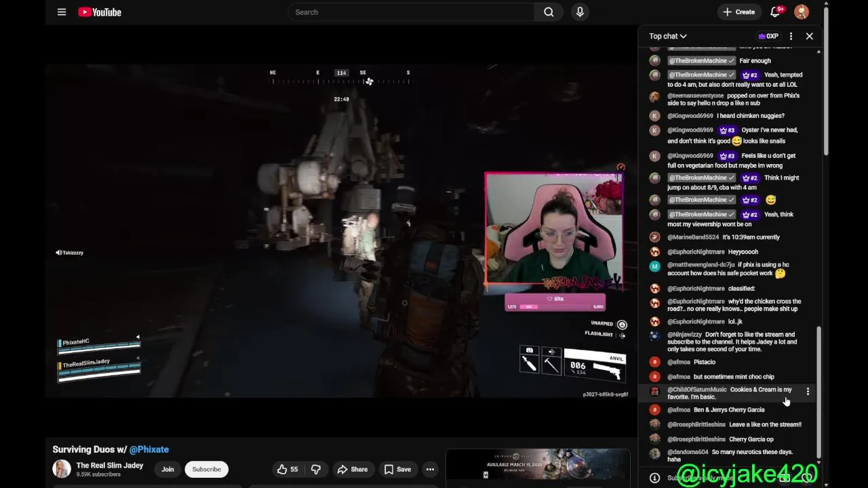Click on the live video player
This screenshot has height=488, width=868.
[340, 230]
